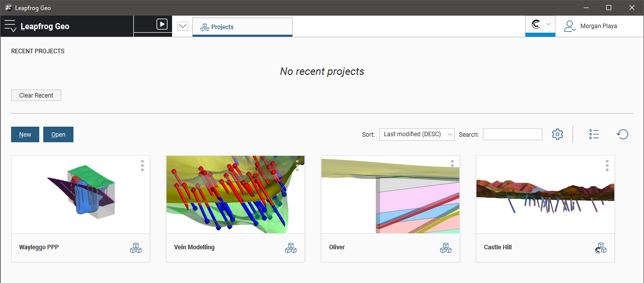Viewport: 644px width, 283px height.
Task: Open the Vein Modelling project thumbnail
Action: [x=235, y=195]
